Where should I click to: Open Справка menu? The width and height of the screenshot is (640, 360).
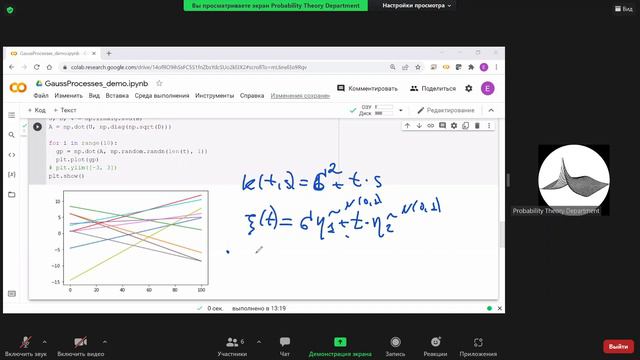252,96
